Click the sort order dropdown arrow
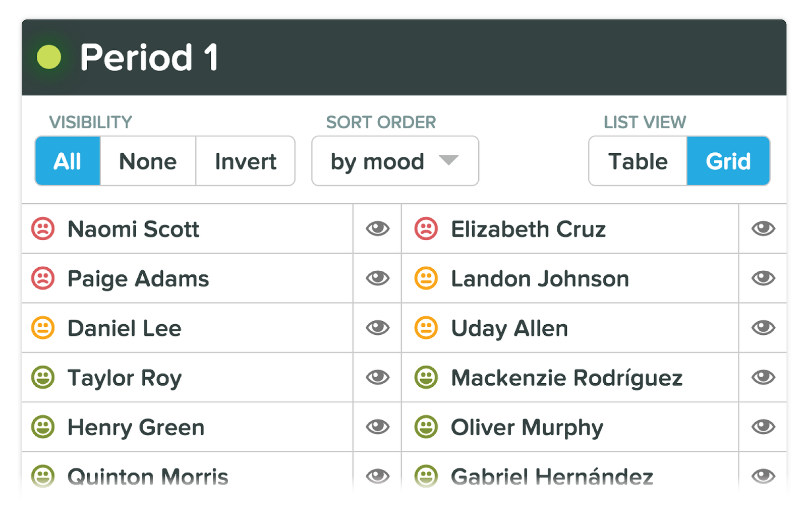 click(x=448, y=160)
